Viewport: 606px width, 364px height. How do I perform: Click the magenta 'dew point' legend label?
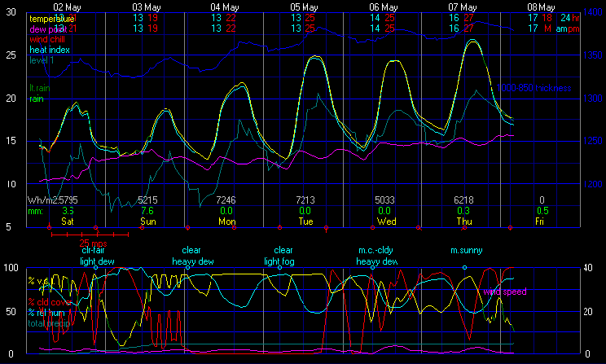48,29
